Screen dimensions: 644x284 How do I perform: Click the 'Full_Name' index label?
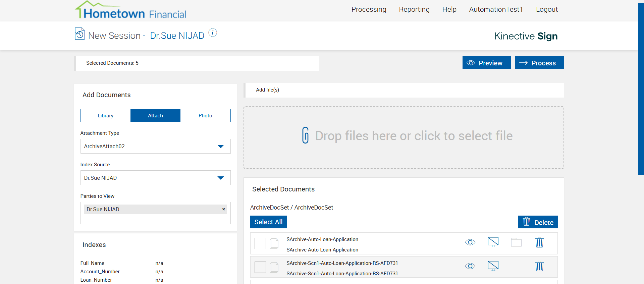click(92, 263)
